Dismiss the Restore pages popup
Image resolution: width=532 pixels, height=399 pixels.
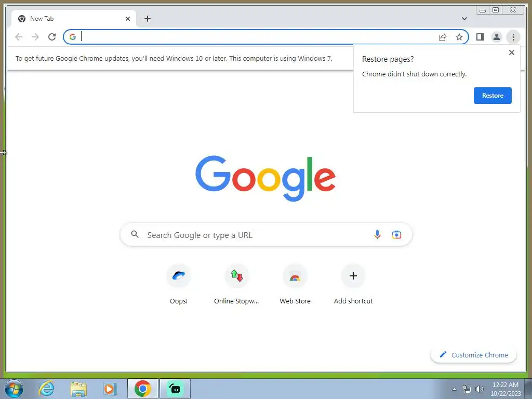[x=512, y=52]
